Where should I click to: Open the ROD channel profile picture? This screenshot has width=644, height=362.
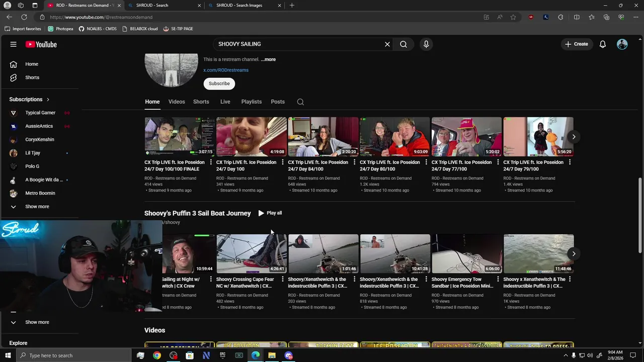171,70
